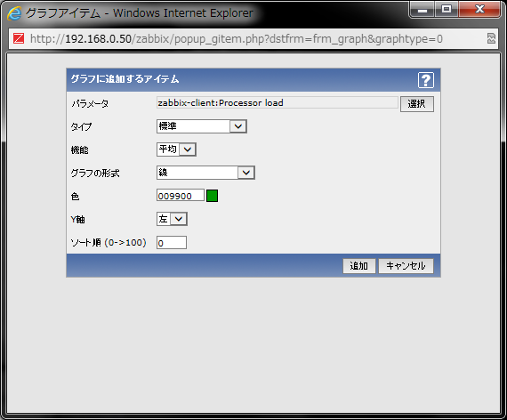Open the タイプ dropdown showing 標準

(x=202, y=126)
